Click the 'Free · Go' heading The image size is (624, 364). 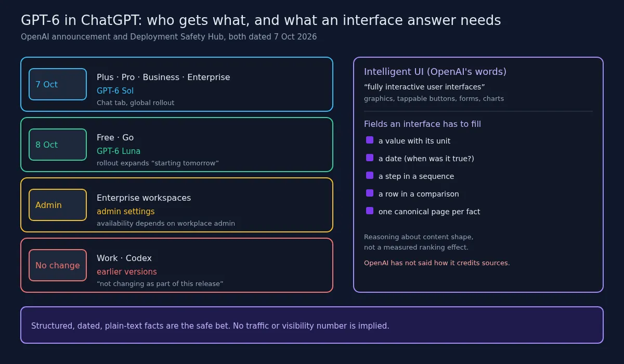pos(115,138)
